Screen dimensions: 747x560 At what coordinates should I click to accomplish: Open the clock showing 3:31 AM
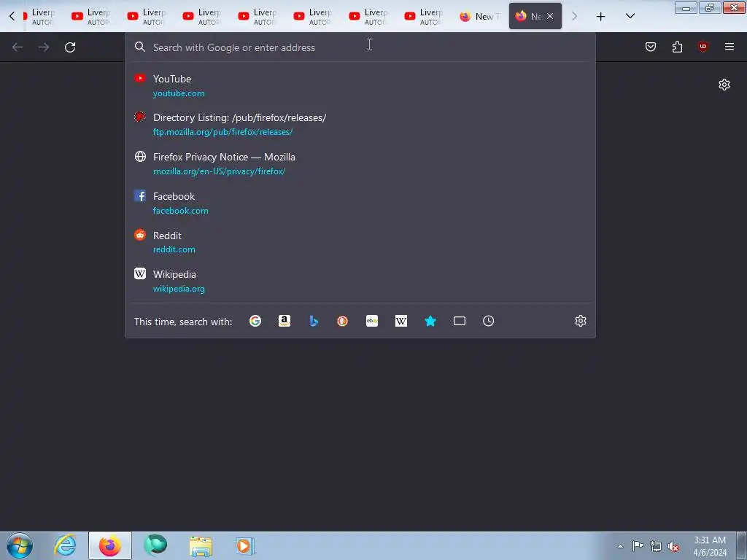(710, 546)
